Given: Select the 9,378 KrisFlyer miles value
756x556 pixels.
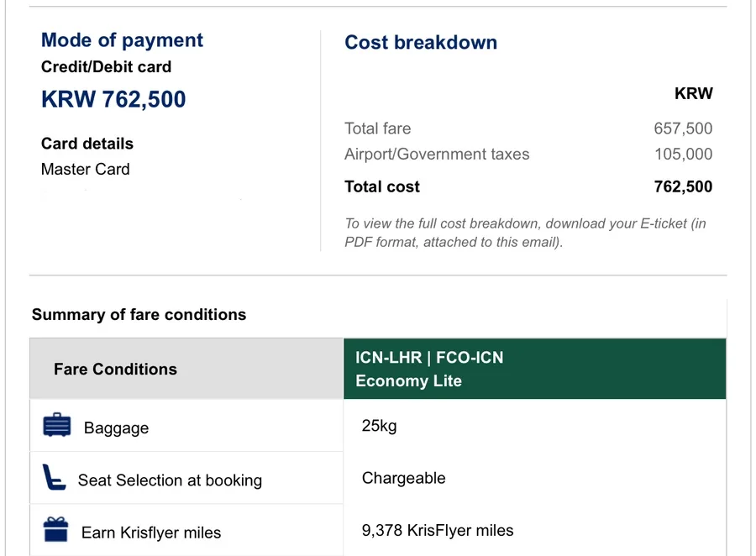Looking at the screenshot, I should pos(438,530).
